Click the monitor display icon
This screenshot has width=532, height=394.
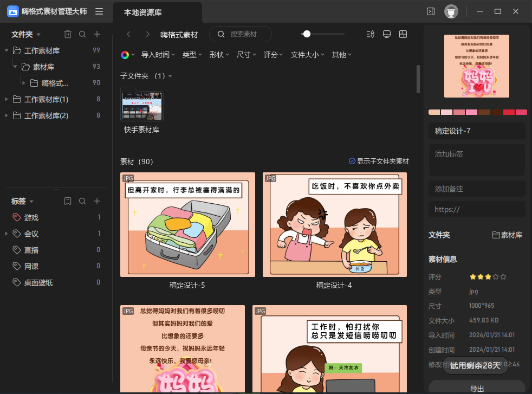point(387,34)
